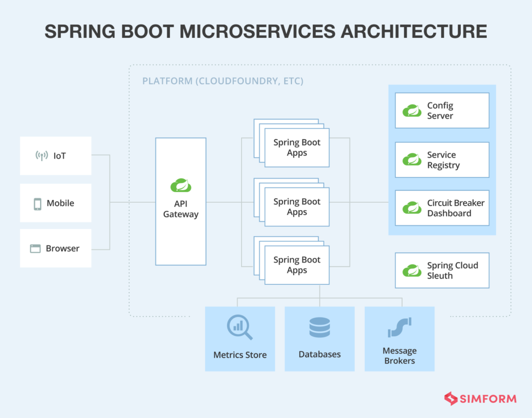Select the bottom Spring Boot Apps stack
The width and height of the screenshot is (532, 418).
click(x=297, y=265)
